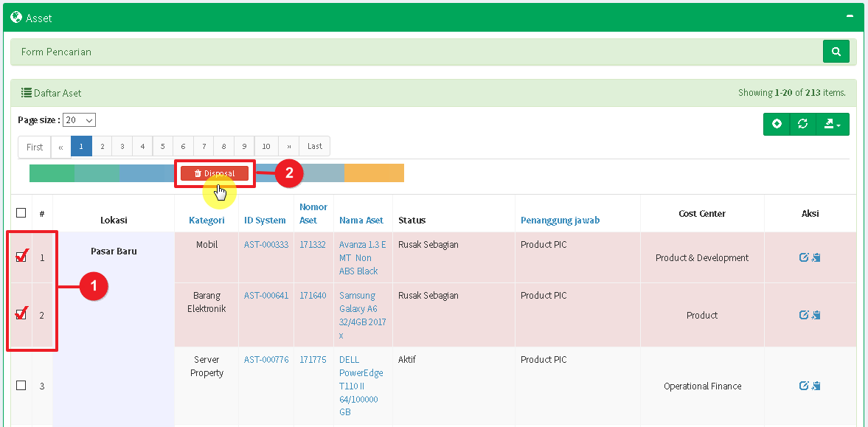Click the edit icon for Avanza row
Viewport: 868px width, 427px height.
pos(804,257)
